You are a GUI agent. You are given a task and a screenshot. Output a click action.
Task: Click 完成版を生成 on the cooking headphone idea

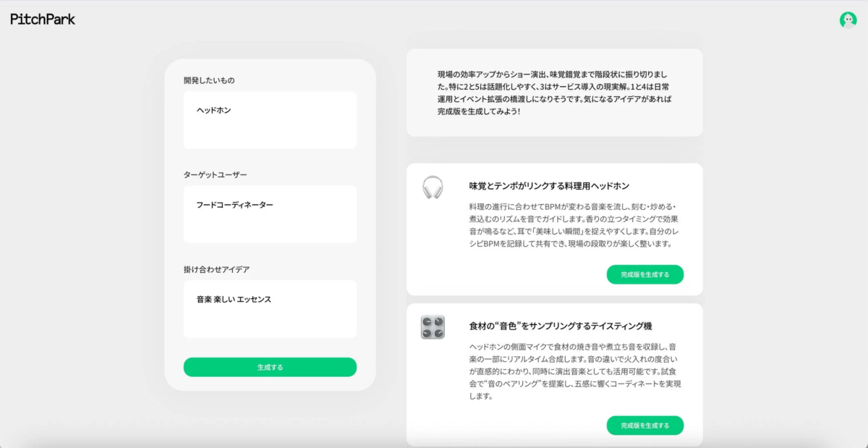[x=644, y=274]
